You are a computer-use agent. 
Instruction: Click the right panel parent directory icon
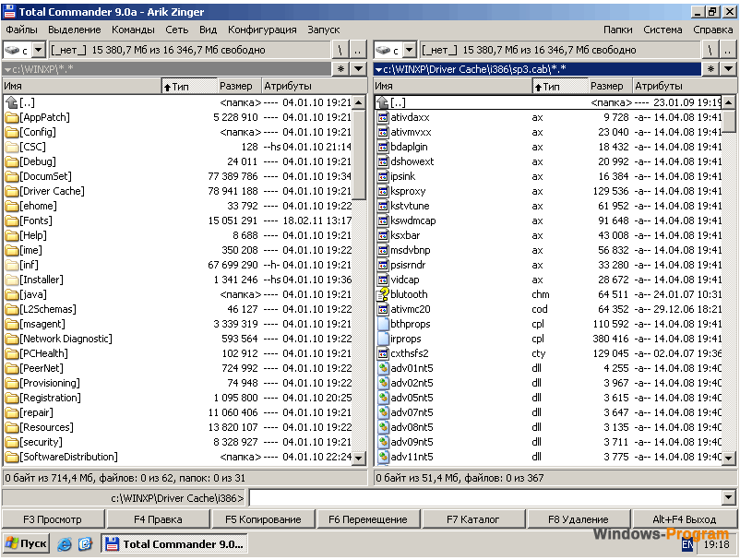point(383,102)
